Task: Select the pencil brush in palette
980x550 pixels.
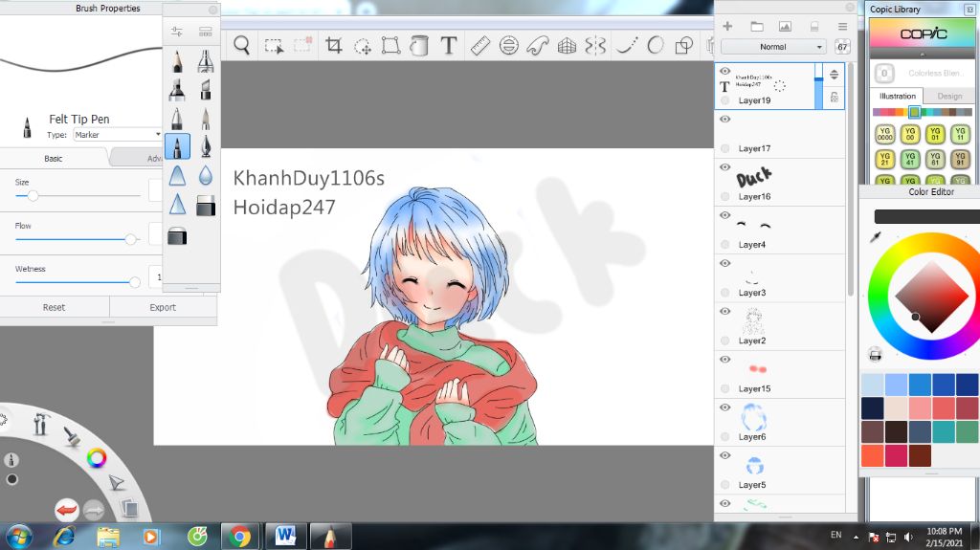Action: (x=177, y=61)
